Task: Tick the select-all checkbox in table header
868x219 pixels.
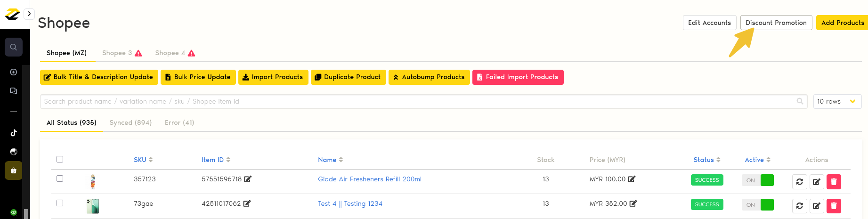Action: click(60, 159)
